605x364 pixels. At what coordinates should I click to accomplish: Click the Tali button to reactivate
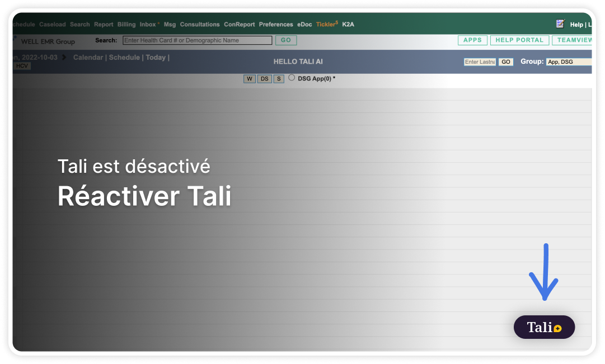[544, 327]
